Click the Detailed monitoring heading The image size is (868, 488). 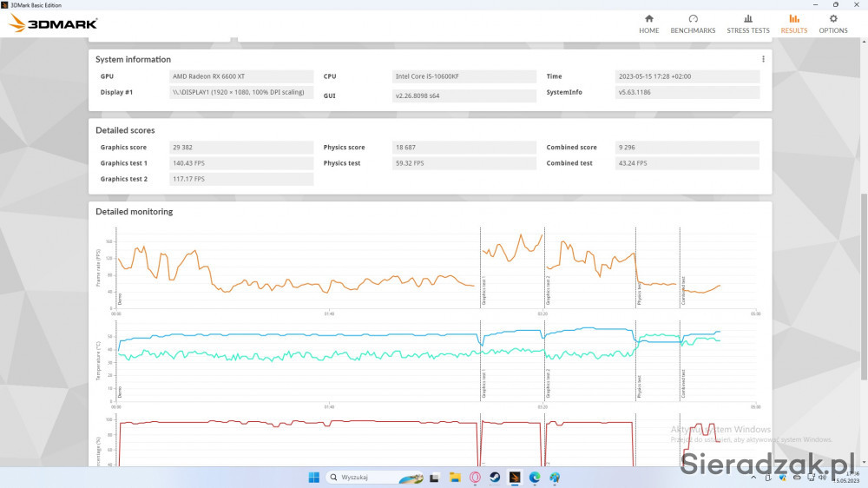(x=134, y=212)
